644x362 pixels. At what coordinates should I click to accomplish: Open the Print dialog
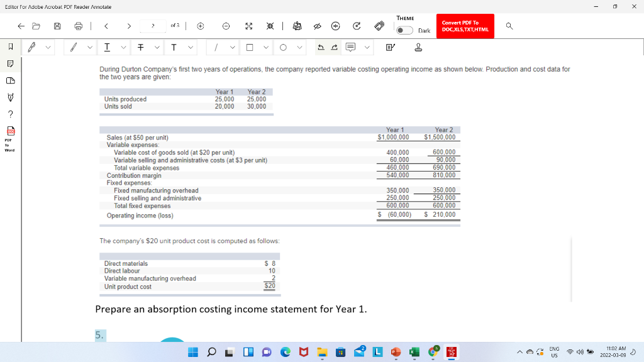78,26
